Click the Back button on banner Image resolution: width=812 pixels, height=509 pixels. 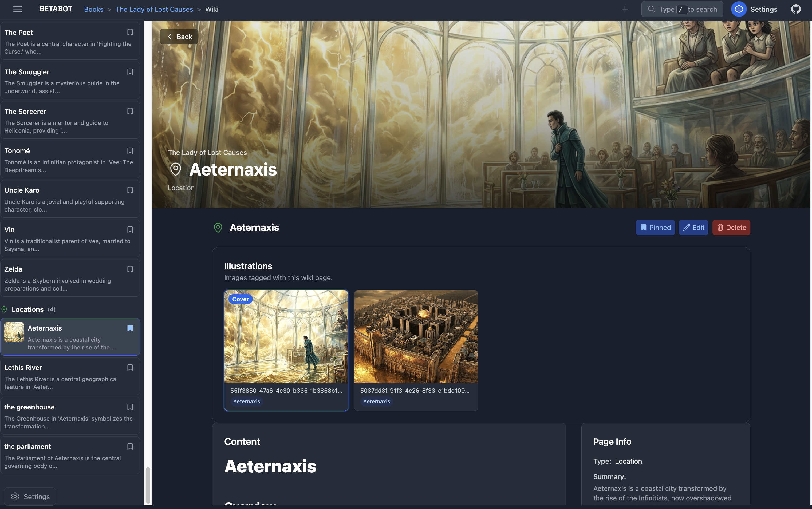coord(179,37)
